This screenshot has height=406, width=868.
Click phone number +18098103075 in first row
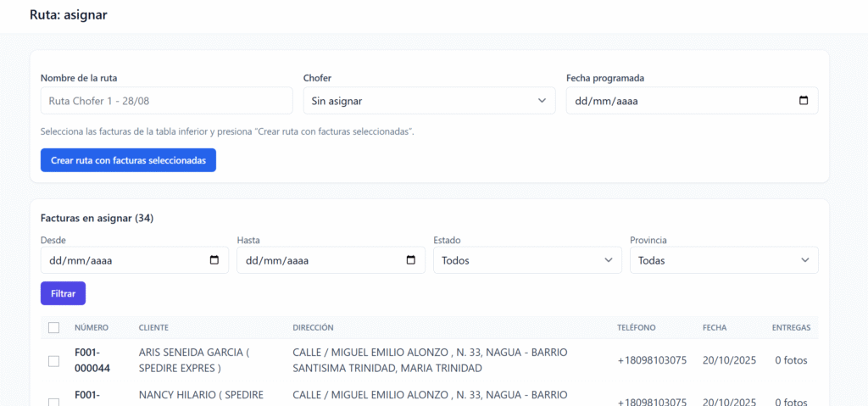pyautogui.click(x=651, y=360)
